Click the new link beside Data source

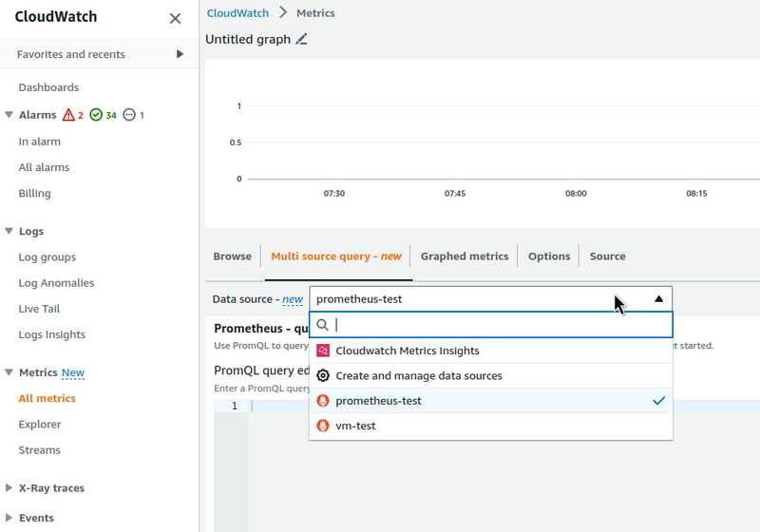[x=293, y=299]
